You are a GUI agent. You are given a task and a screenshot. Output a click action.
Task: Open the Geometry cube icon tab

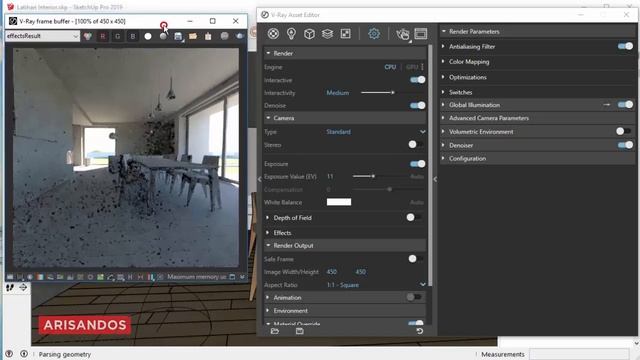309,33
